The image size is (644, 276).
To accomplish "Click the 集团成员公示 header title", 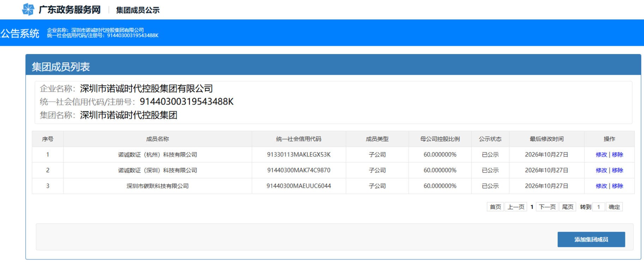I will 138,10.
